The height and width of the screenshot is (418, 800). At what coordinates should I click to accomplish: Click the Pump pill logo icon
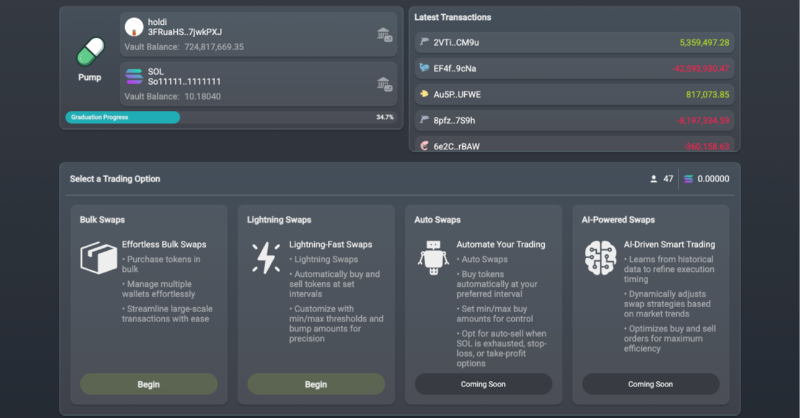click(90, 52)
